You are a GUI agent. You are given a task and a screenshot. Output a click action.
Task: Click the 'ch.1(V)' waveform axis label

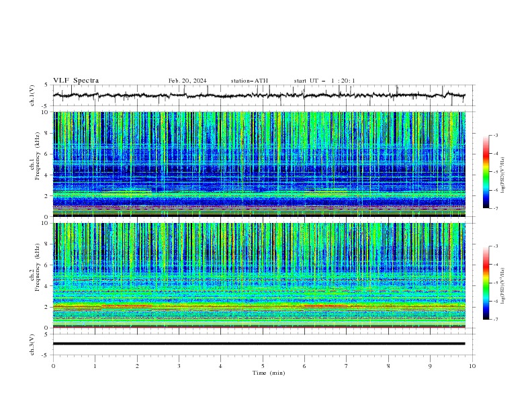(x=32, y=95)
